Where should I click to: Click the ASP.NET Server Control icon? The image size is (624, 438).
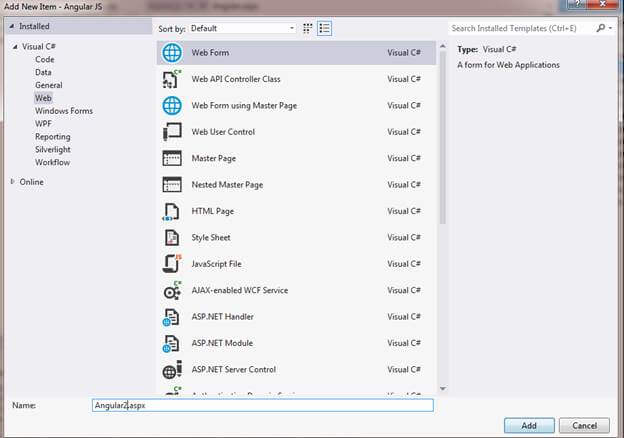pyautogui.click(x=172, y=370)
